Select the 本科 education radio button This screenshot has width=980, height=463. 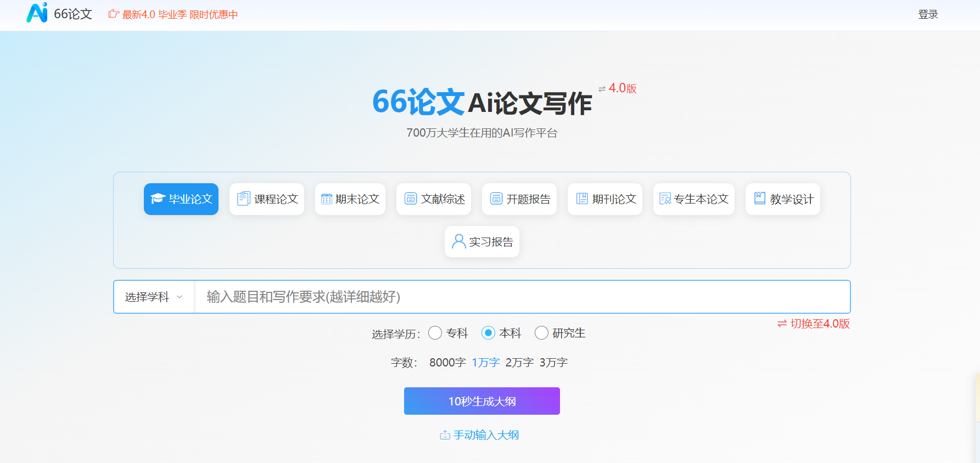pyautogui.click(x=488, y=333)
